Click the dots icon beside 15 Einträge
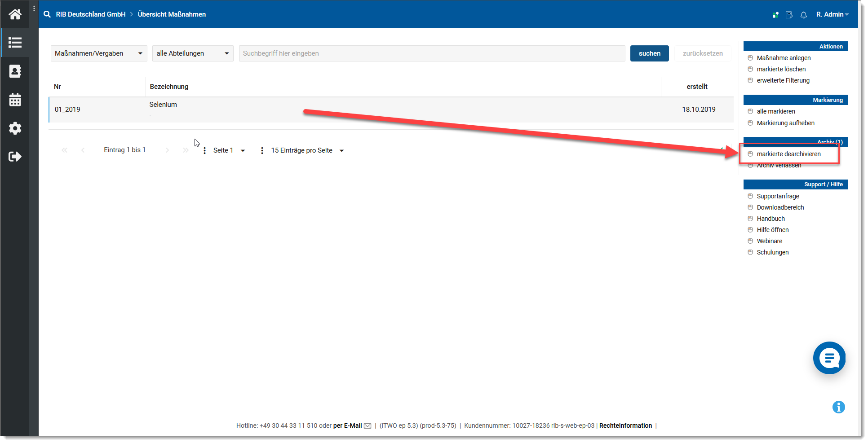 click(x=262, y=151)
